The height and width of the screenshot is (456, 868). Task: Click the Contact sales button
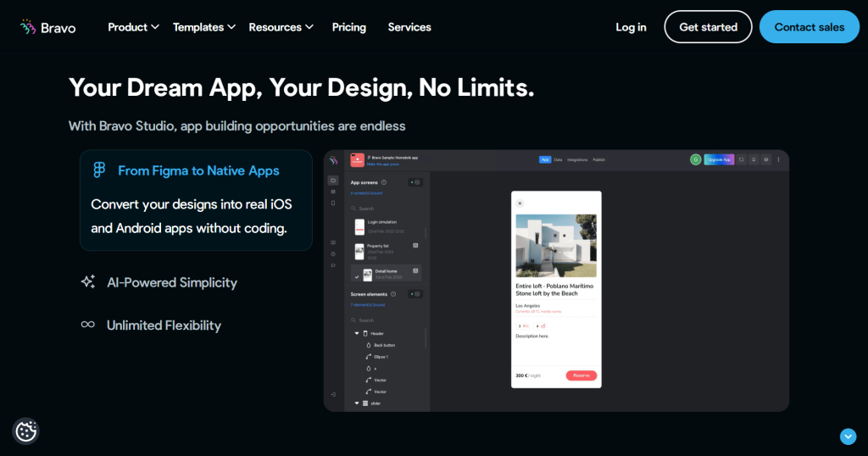click(x=810, y=26)
